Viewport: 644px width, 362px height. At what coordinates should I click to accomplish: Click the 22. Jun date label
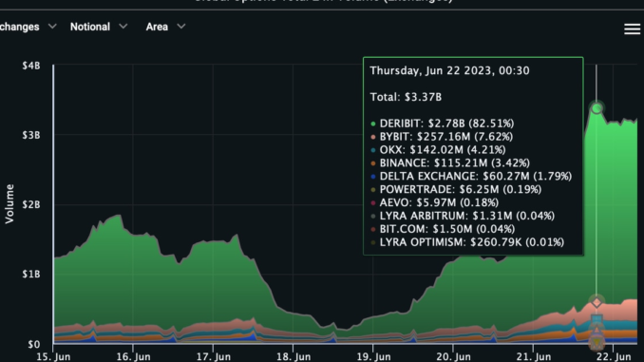[614, 356]
